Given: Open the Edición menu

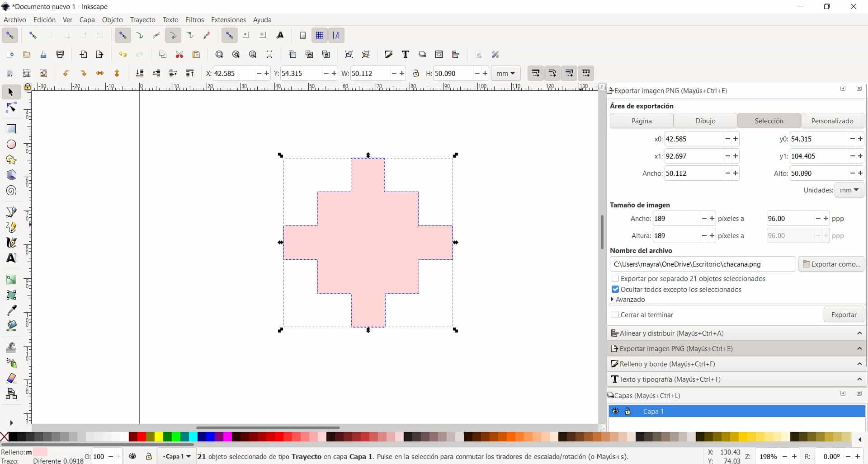Looking at the screenshot, I should point(44,20).
